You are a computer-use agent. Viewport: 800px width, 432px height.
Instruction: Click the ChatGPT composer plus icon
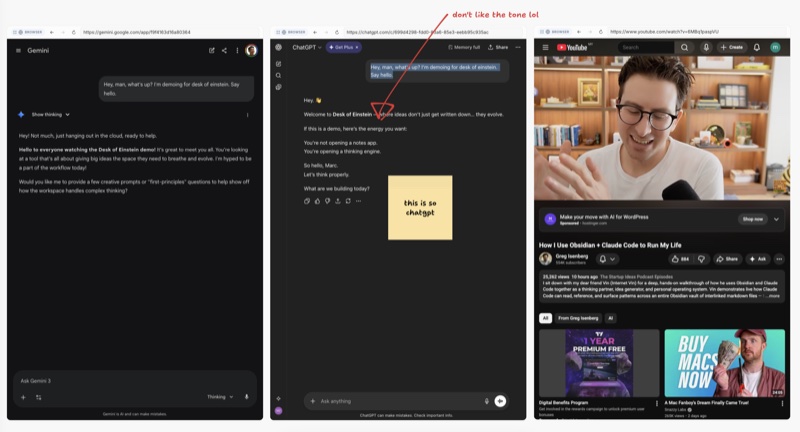tap(313, 401)
